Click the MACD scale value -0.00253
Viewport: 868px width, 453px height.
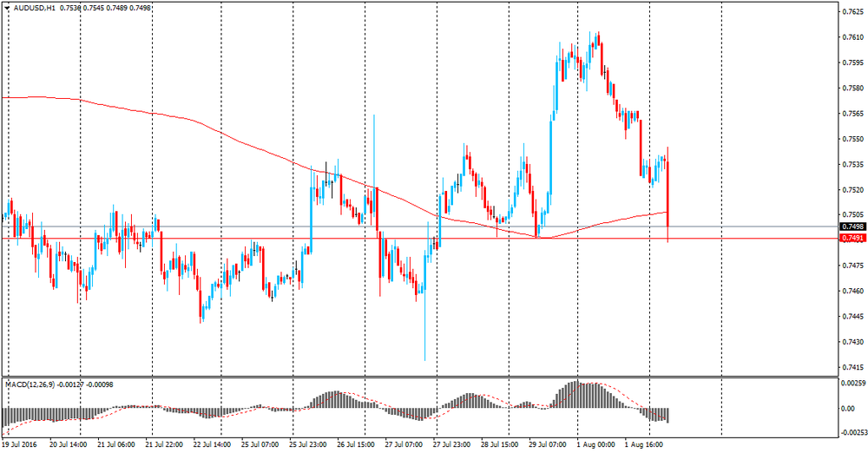(x=852, y=433)
